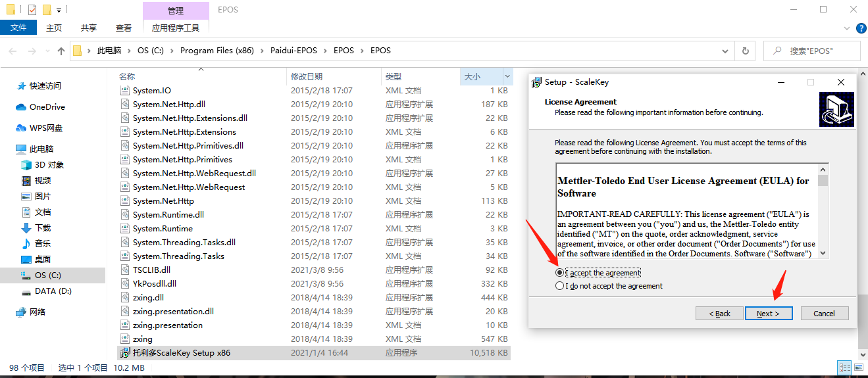Screen dimensions: 868x378
Task: Select the 'I accept the agreement' radio button
Action: (x=559, y=273)
